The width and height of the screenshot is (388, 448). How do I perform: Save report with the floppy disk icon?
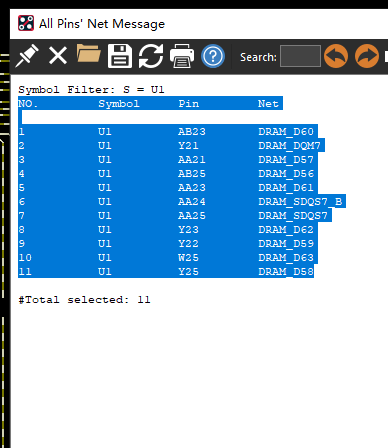click(120, 56)
